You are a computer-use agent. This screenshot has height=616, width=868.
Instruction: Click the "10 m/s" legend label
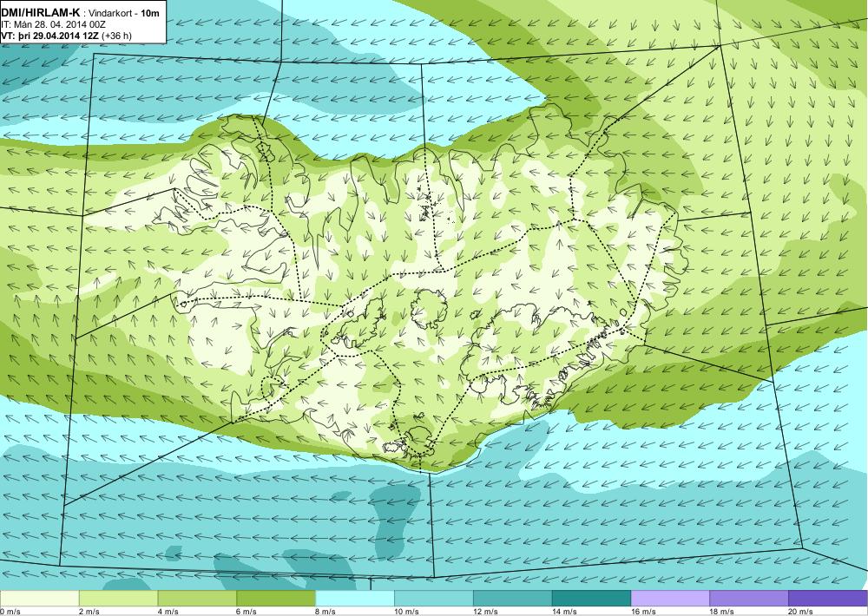(x=407, y=612)
